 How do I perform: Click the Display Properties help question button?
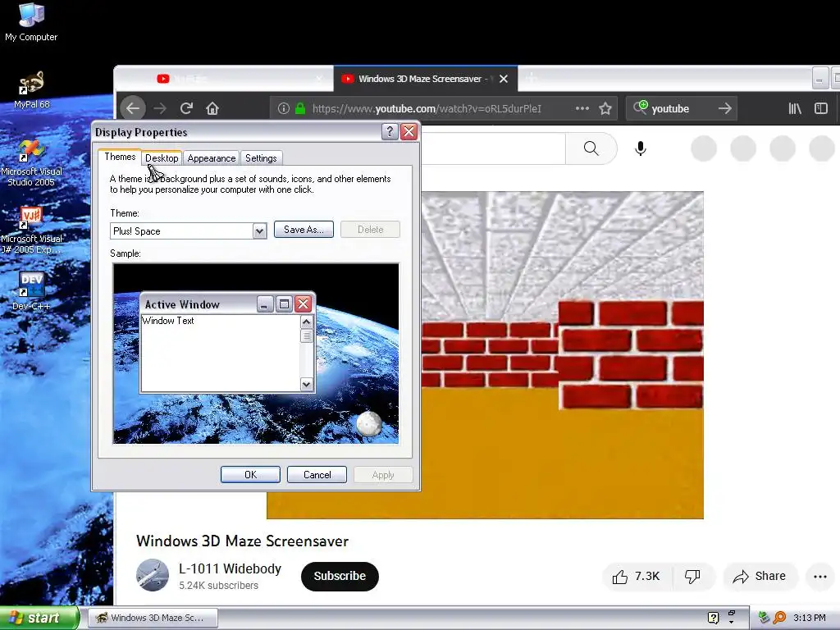(x=390, y=132)
